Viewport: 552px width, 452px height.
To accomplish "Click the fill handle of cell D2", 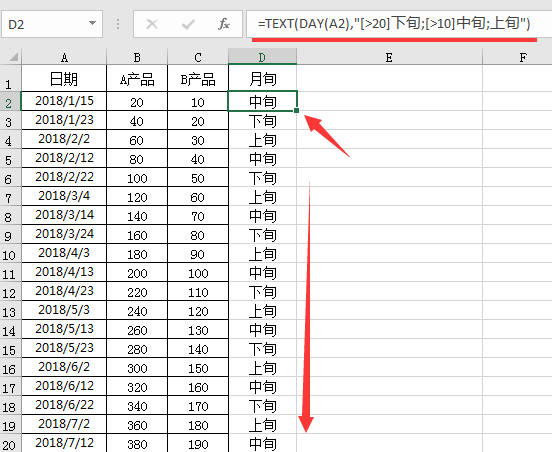I will coord(296,111).
